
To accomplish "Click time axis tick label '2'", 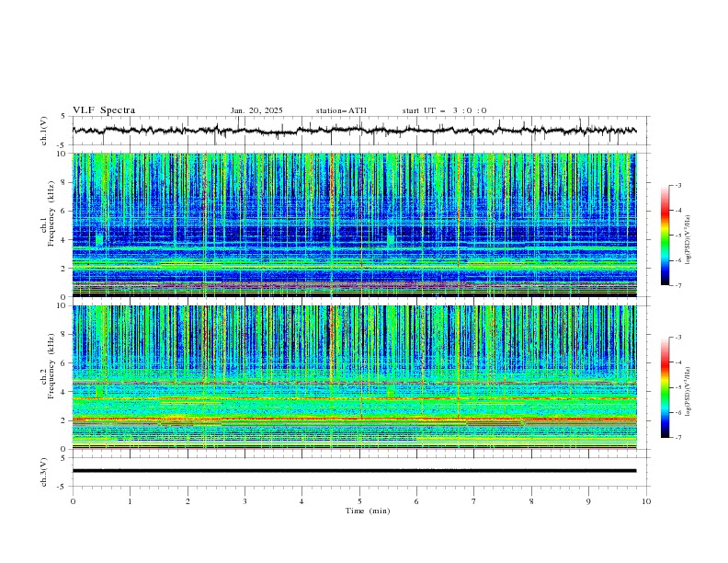I will (188, 501).
